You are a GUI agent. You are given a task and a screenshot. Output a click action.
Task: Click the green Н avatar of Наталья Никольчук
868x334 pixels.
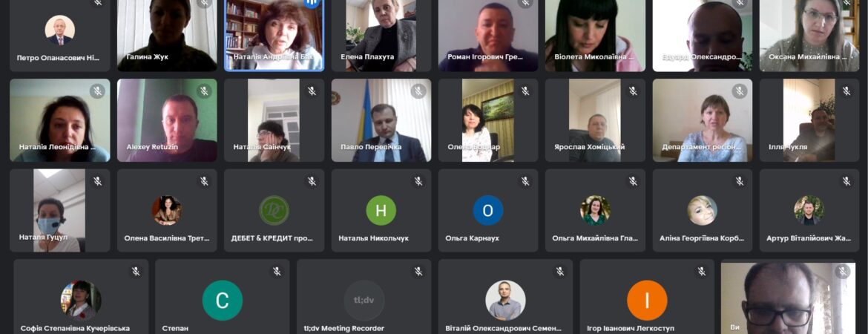(x=381, y=211)
